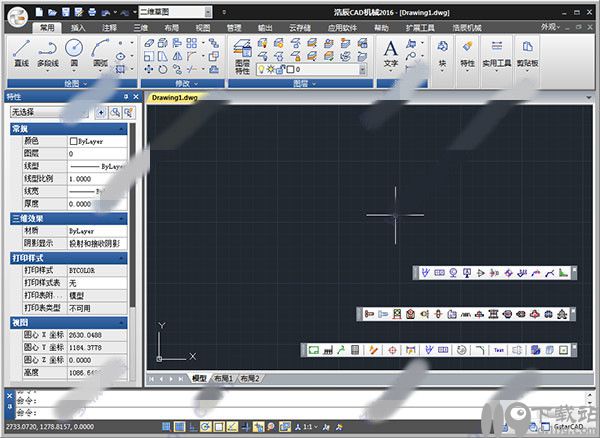Click the first bolt icon on middle toolbar
Screen dimensions: 600x438
(369, 314)
